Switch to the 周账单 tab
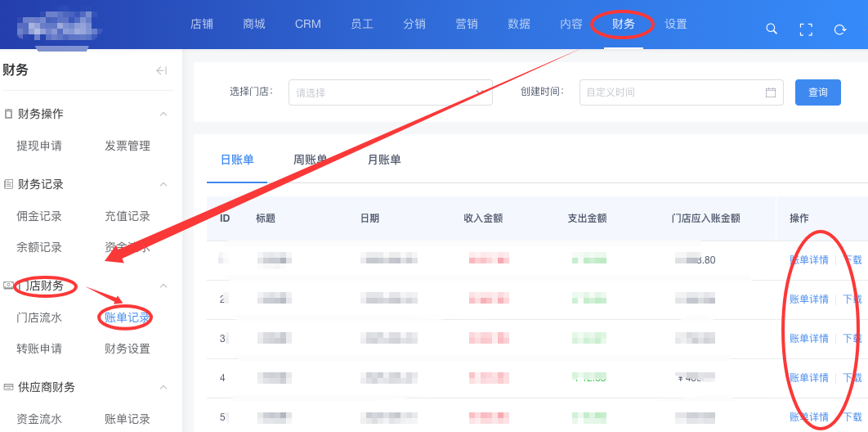Screen dimensions: 868x432 pos(311,160)
